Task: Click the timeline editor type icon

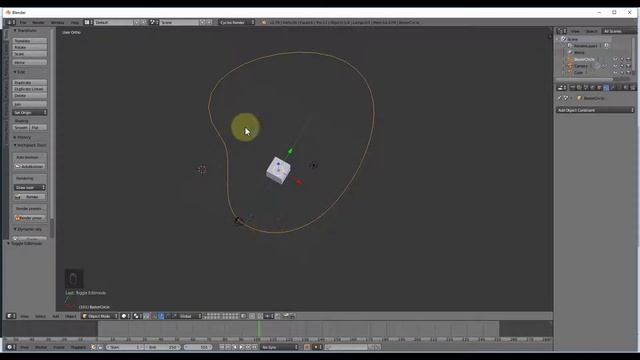Action: coord(11,347)
